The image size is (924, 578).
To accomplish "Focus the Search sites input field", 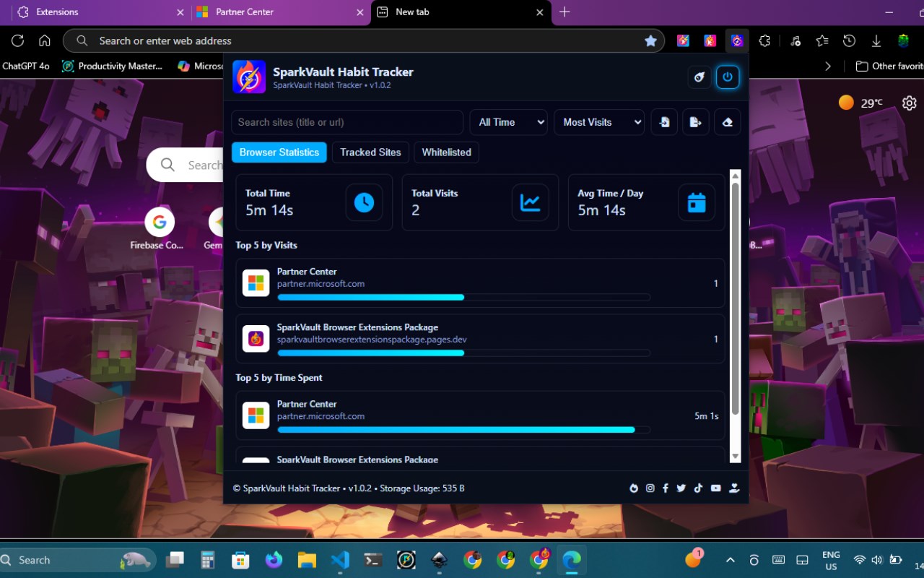I will [x=347, y=122].
